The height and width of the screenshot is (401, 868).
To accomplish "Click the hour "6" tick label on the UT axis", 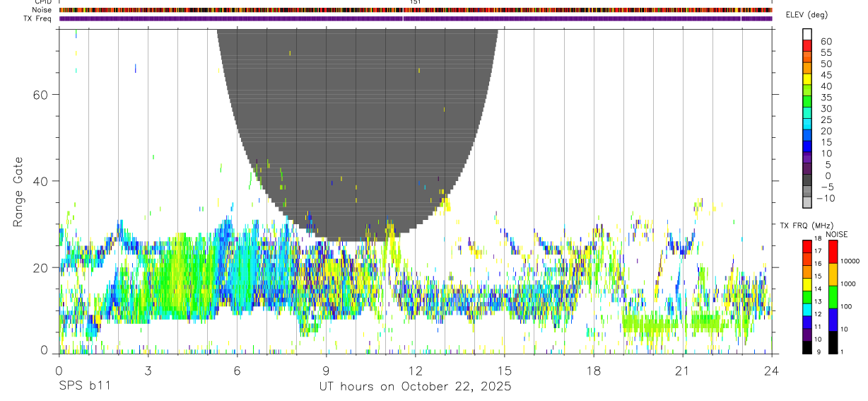I will pos(237,371).
